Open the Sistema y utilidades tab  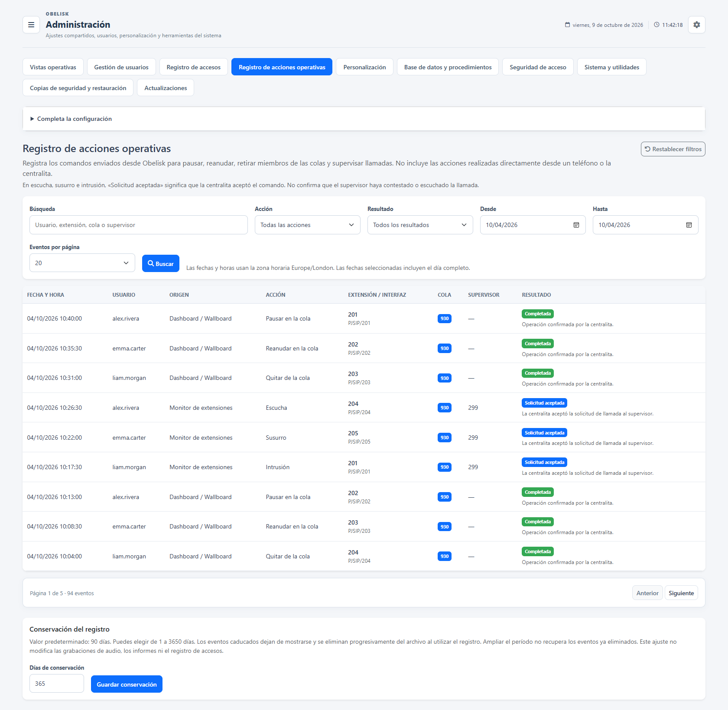(611, 67)
